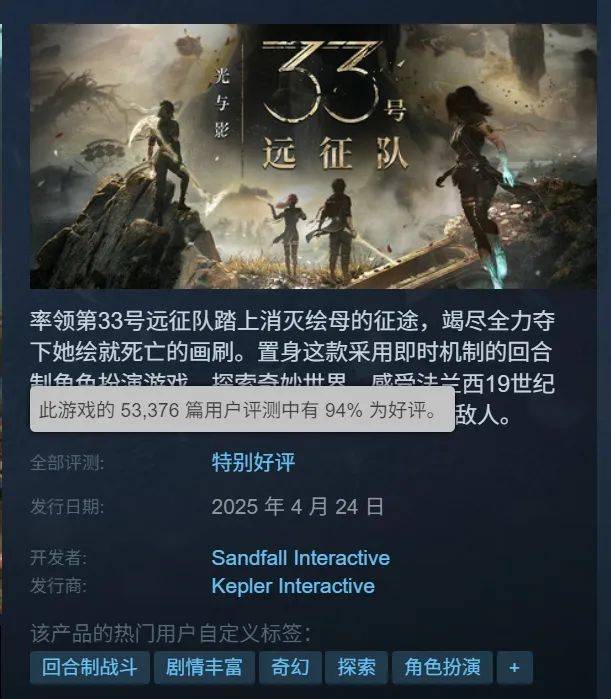Image resolution: width=611 pixels, height=699 pixels.
Task: Click the 开发者 label
Action: [x=58, y=558]
